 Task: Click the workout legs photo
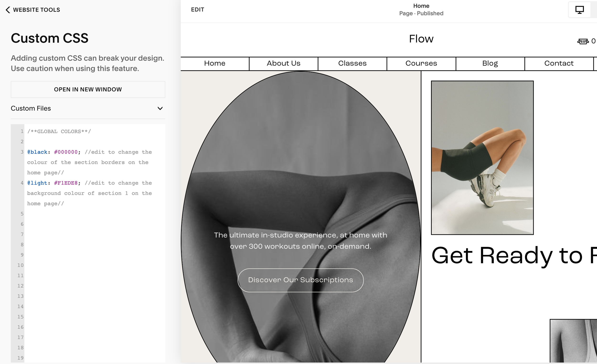[482, 158]
